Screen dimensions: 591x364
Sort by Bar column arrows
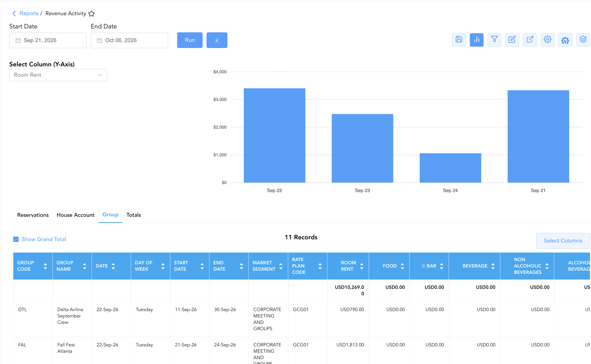442,266
